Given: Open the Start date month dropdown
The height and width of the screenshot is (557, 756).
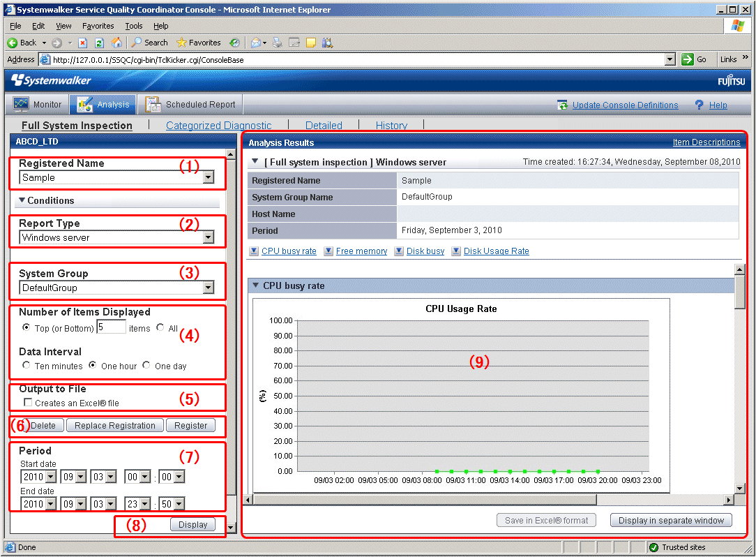Looking at the screenshot, I should pyautogui.click(x=81, y=477).
